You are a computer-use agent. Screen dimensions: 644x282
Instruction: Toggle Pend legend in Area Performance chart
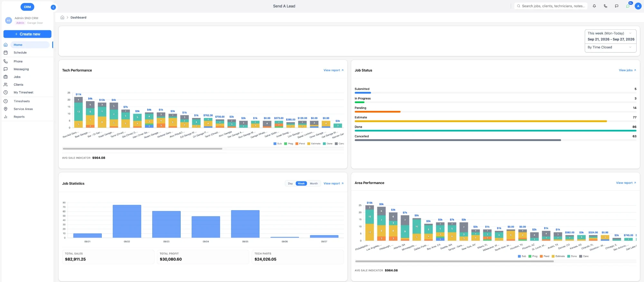pos(545,257)
